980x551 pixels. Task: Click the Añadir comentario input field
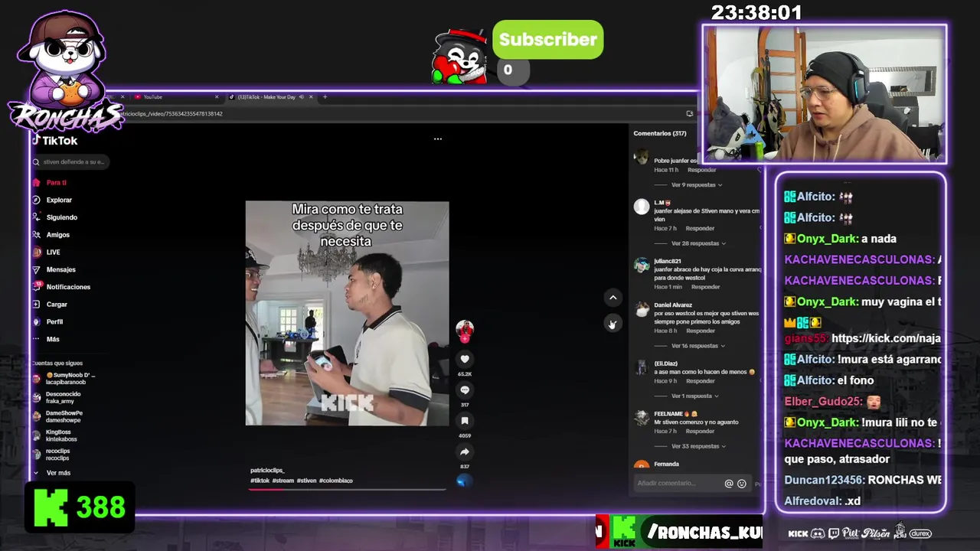click(x=678, y=484)
